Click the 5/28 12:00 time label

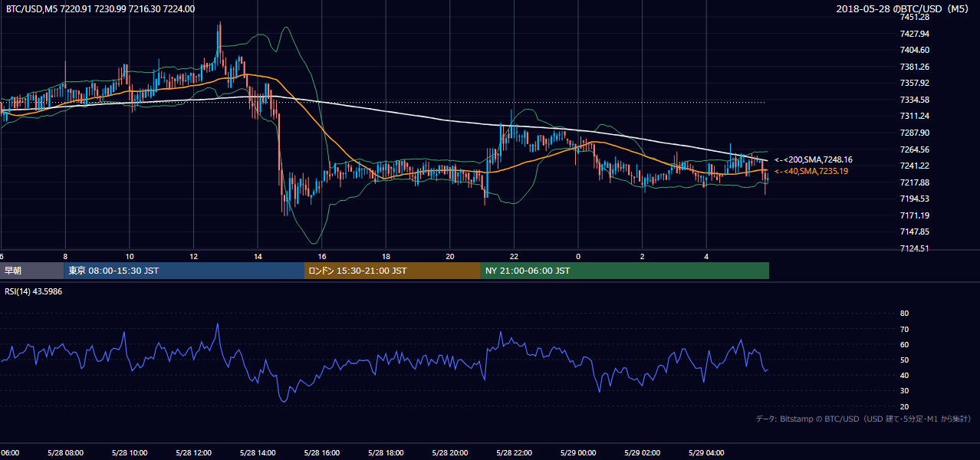pos(193,453)
